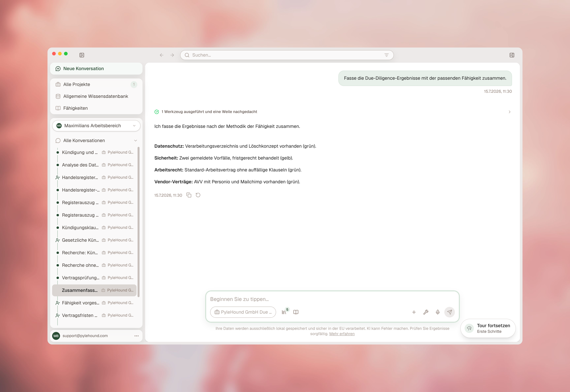Collapse the Alle Konversationen list
570x392 pixels.
[x=136, y=140]
